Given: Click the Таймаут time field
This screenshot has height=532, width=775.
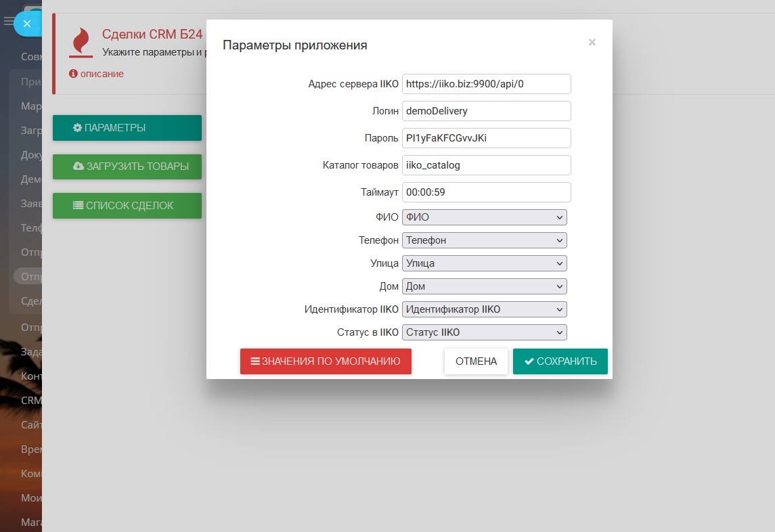Looking at the screenshot, I should tap(486, 192).
